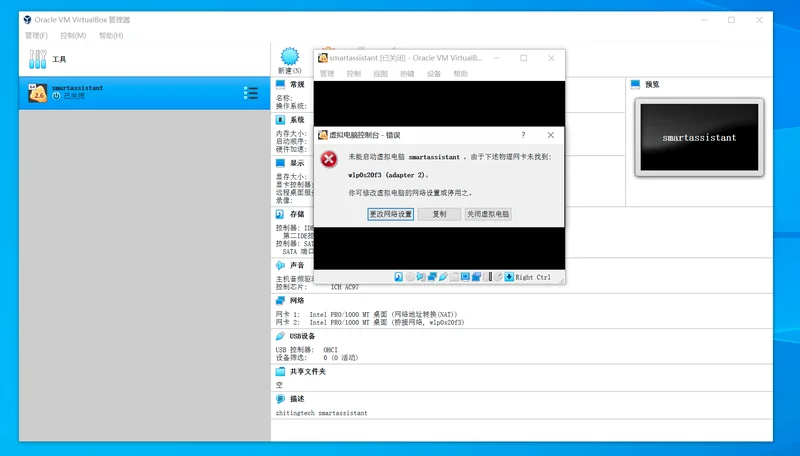Click the display status bar indicator
This screenshot has height=456, width=800.
(x=465, y=277)
